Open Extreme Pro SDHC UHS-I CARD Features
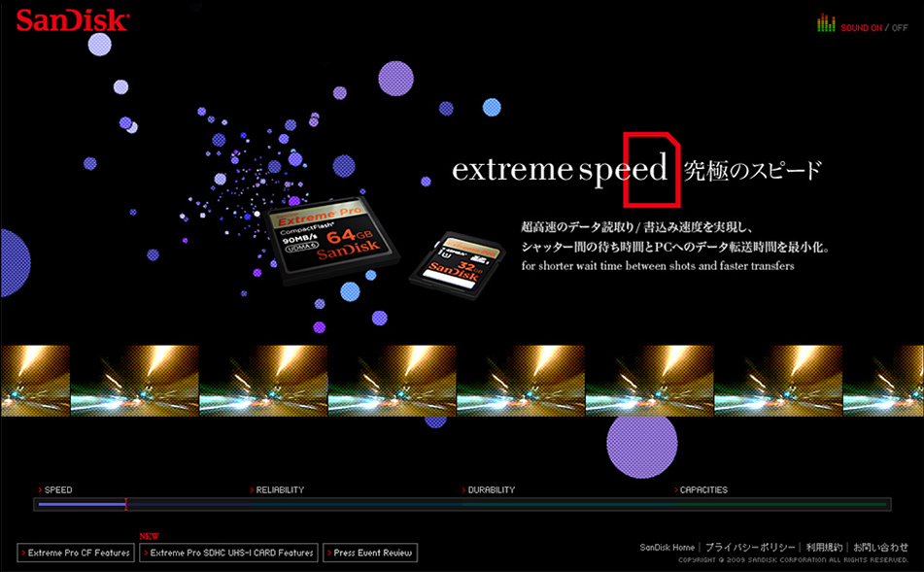 tap(229, 553)
